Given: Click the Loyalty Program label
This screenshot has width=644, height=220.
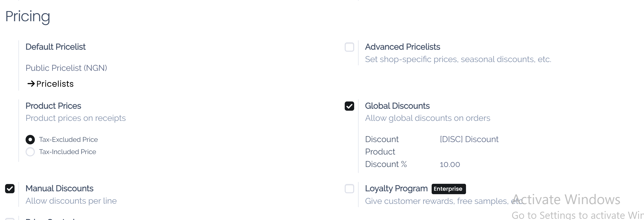Looking at the screenshot, I should click(x=396, y=188).
